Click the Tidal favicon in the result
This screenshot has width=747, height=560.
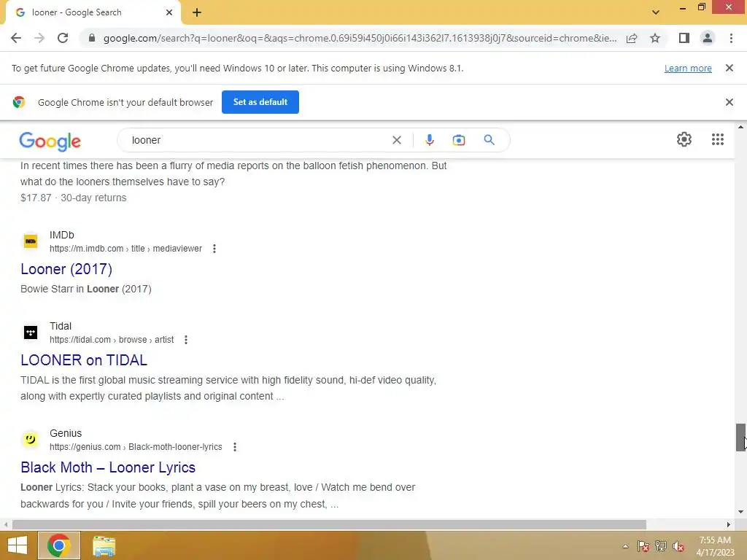pyautogui.click(x=31, y=332)
